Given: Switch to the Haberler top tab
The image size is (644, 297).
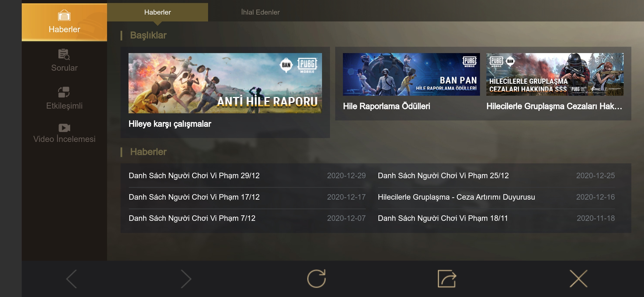Looking at the screenshot, I should coord(157,12).
